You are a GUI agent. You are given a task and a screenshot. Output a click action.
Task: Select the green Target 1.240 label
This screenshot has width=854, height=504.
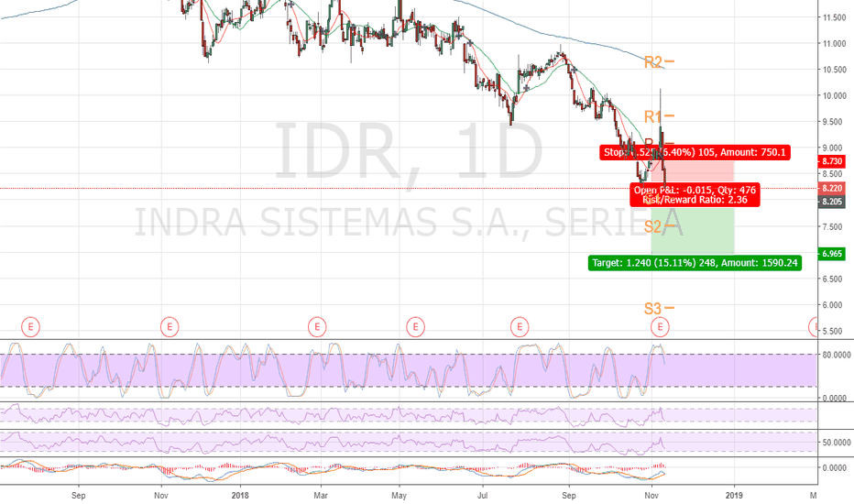695,263
